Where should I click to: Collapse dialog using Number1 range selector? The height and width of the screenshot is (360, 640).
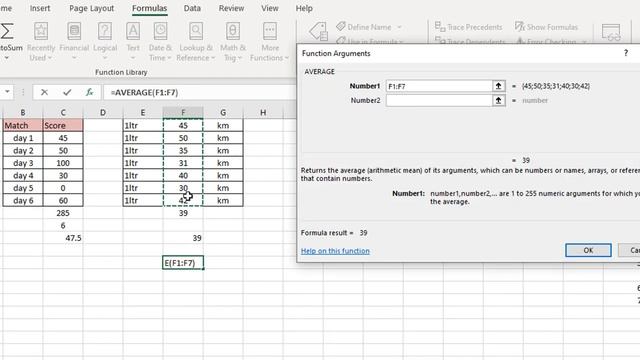tap(498, 86)
